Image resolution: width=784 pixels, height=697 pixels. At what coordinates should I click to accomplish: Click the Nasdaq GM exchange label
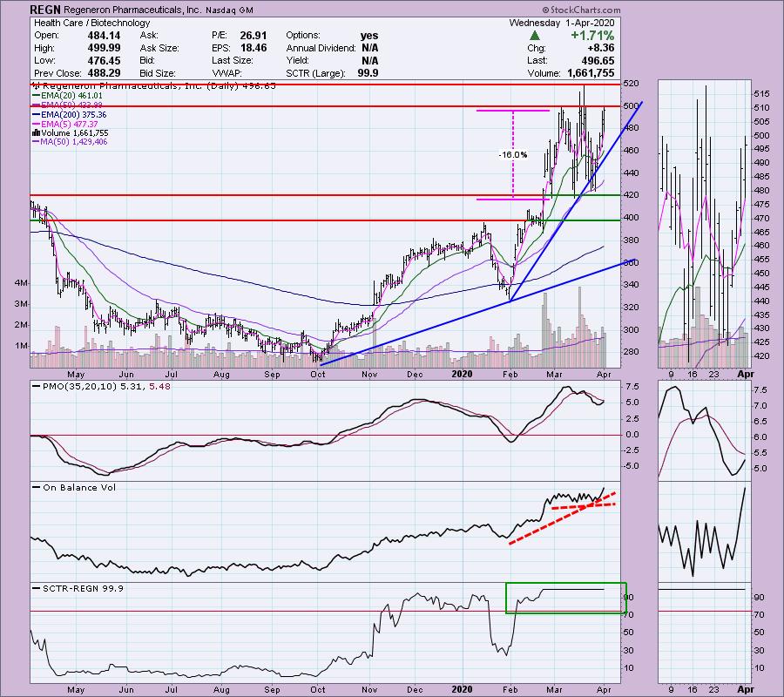(229, 10)
